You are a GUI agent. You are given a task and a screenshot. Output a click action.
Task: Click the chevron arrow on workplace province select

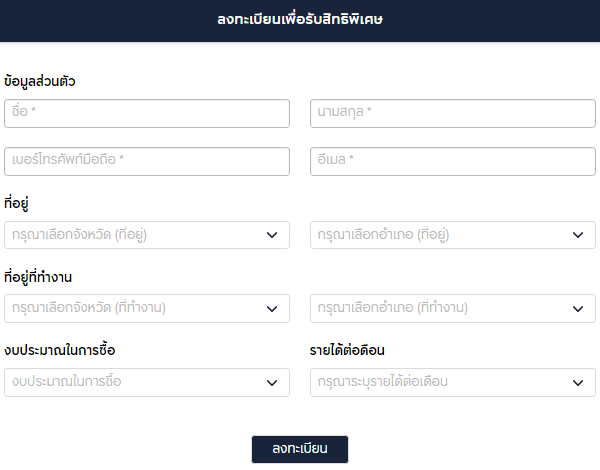tap(271, 308)
